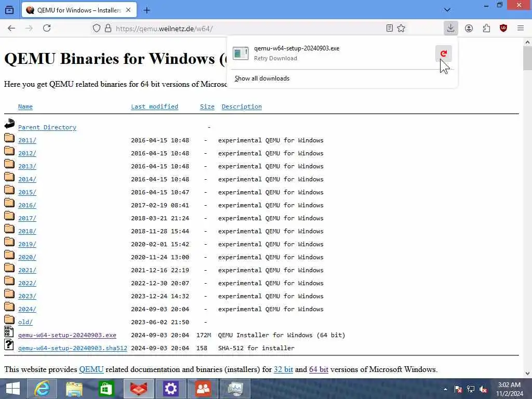Select the QEMU for Windows – Installers tab
The height and width of the screenshot is (399, 532).
click(79, 10)
